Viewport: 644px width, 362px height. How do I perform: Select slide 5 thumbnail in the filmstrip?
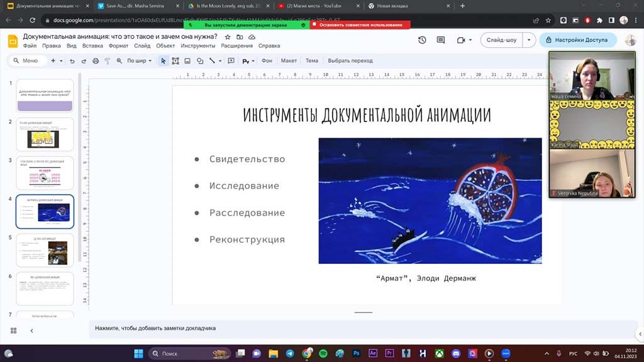[45, 250]
